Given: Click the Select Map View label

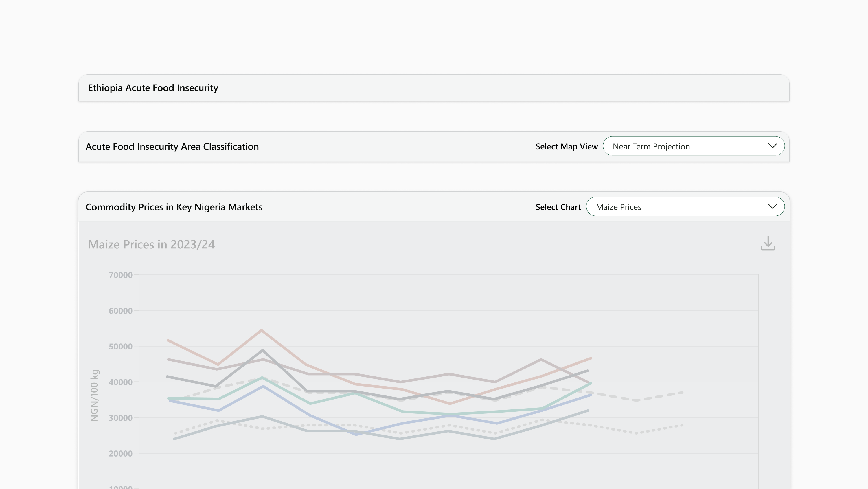Looking at the screenshot, I should point(567,147).
